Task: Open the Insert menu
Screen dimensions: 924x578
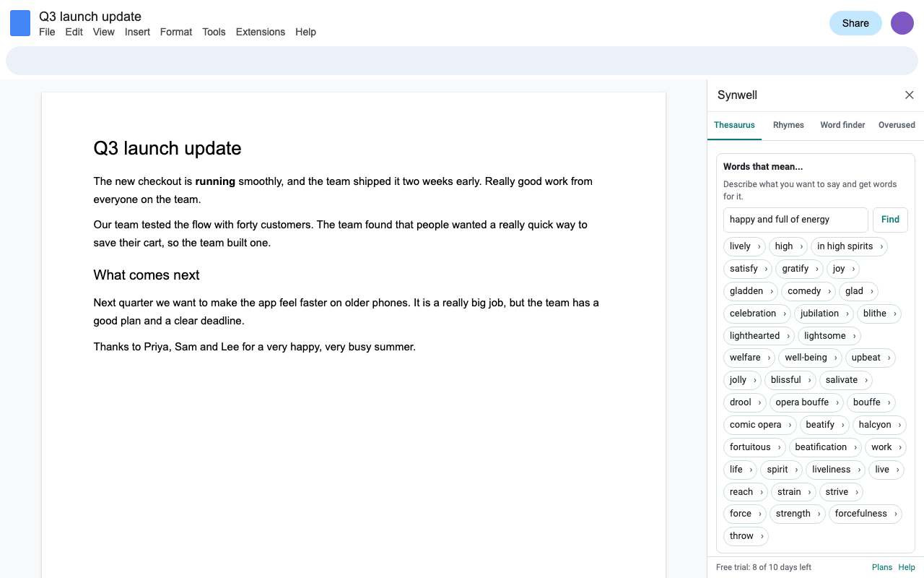Action: [x=137, y=32]
